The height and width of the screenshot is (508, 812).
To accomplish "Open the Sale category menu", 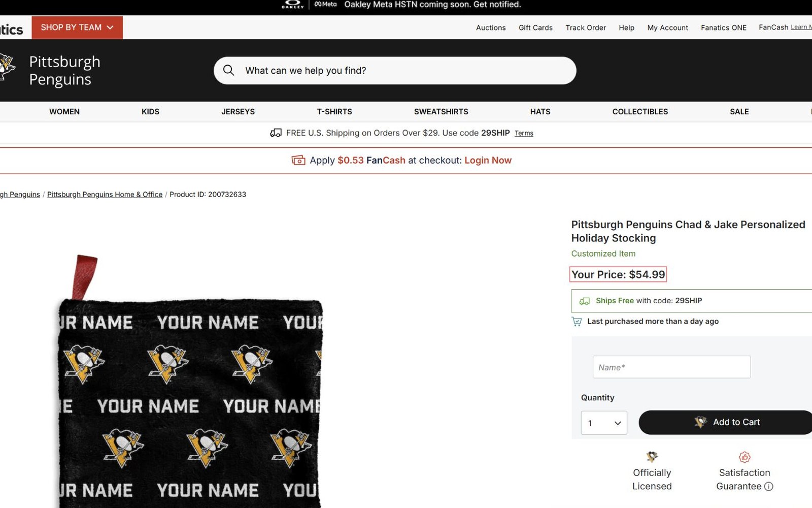I will point(739,111).
